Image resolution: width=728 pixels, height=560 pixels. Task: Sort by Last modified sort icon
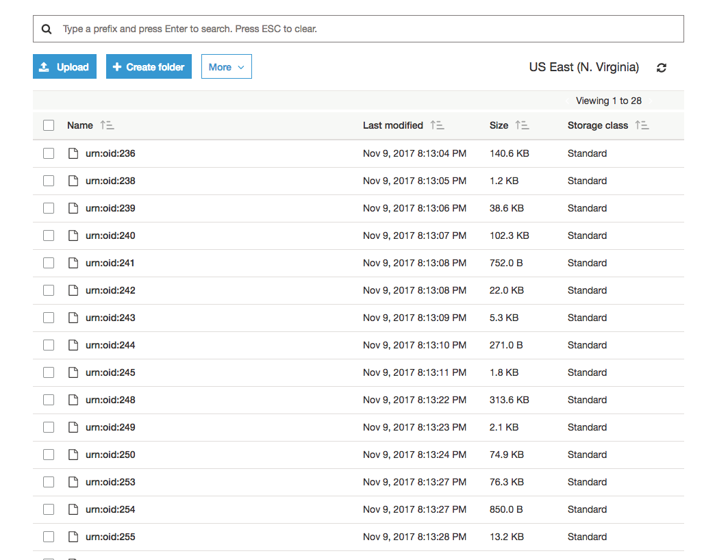(437, 125)
